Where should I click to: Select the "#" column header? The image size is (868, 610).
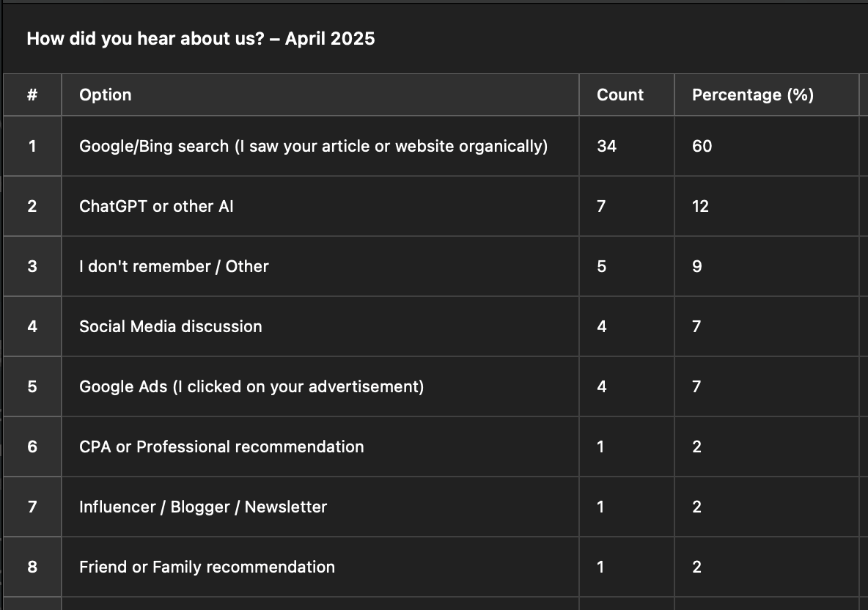32,95
